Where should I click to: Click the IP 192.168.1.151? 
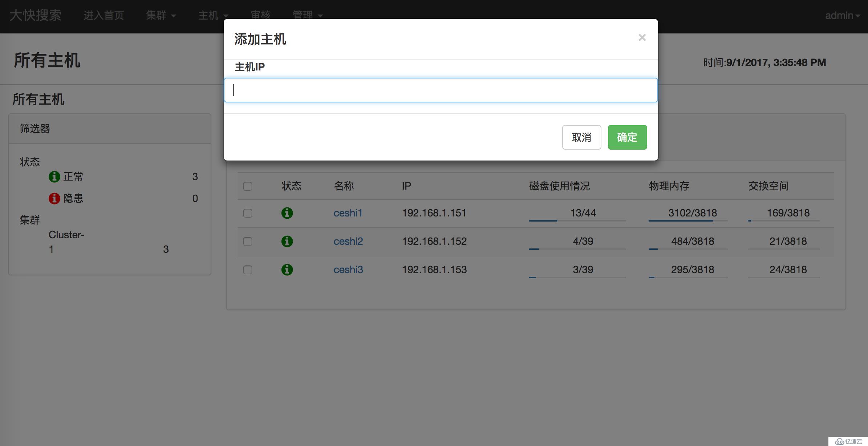pyautogui.click(x=434, y=213)
